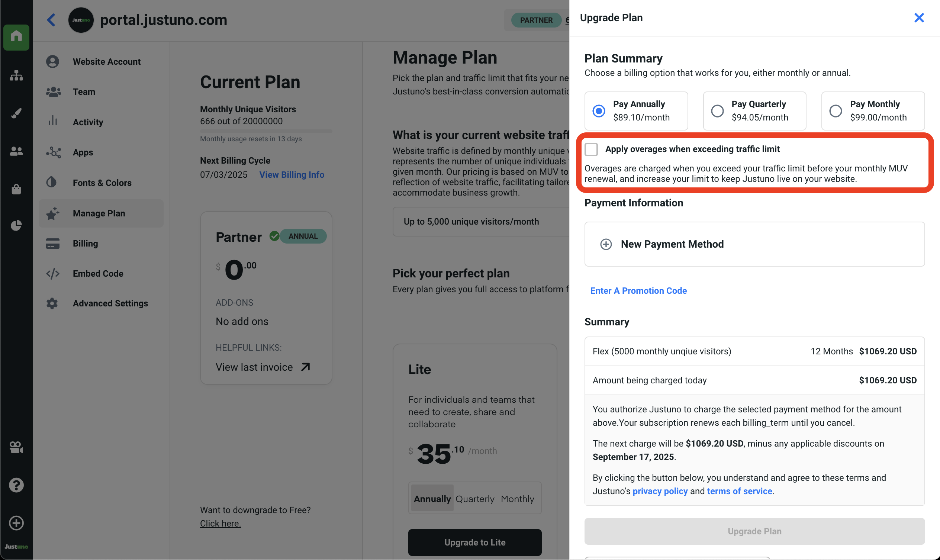Image resolution: width=940 pixels, height=560 pixels.
Task: Open the unique visitors per month dropdown
Action: pos(480,222)
